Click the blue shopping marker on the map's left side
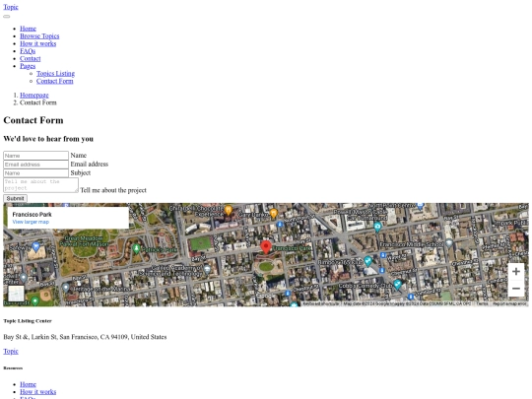 coord(35,246)
